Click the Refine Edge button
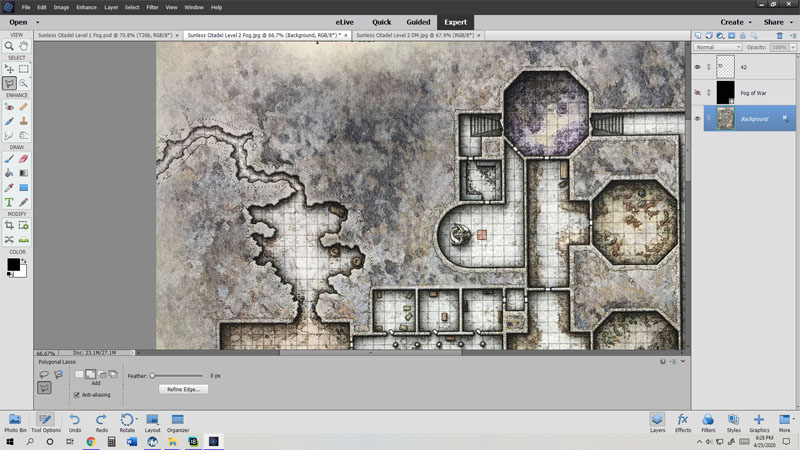The image size is (800, 450). tap(183, 389)
